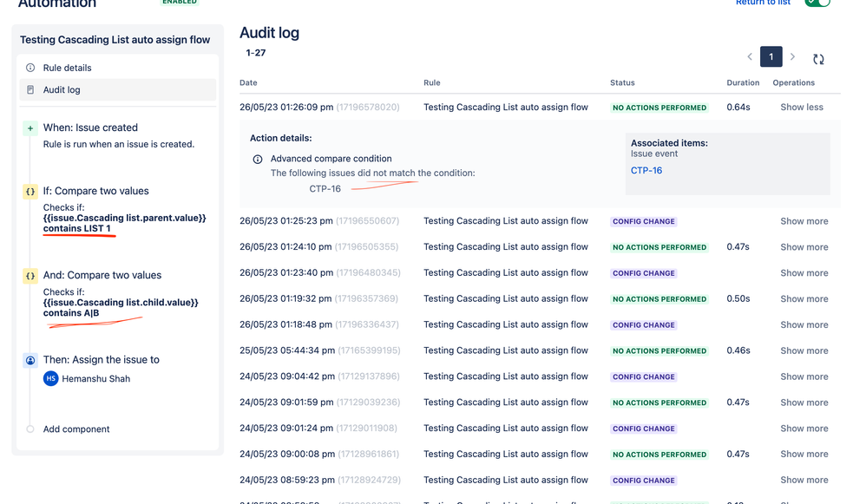Expand 24/05/23 08:59:23 pm entry Show more
The width and height of the screenshot is (866, 504).
pos(804,481)
